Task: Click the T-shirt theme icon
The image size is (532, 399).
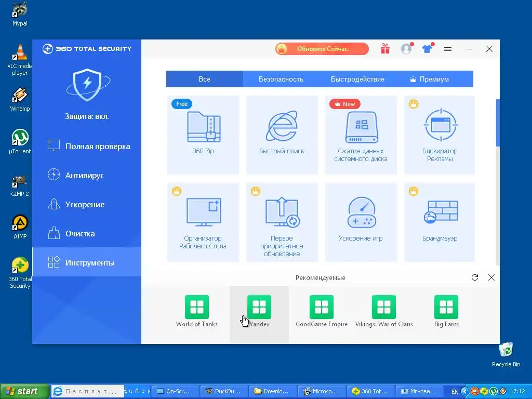Action: tap(427, 49)
